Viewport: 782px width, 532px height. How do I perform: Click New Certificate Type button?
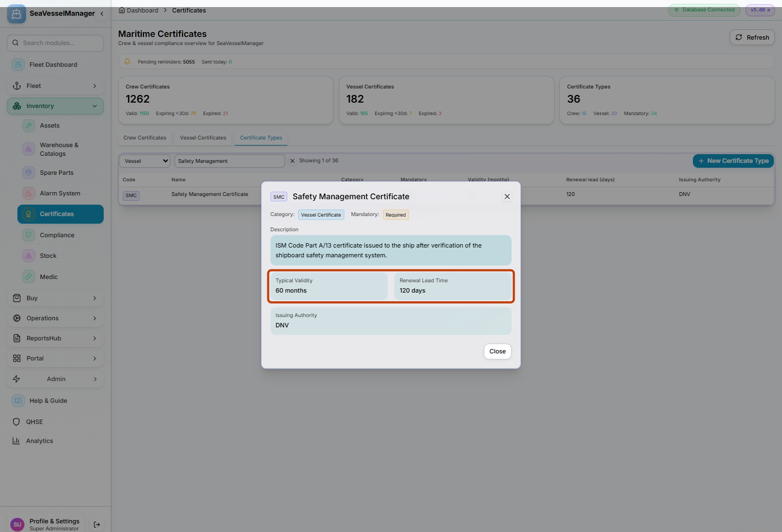pyautogui.click(x=733, y=161)
